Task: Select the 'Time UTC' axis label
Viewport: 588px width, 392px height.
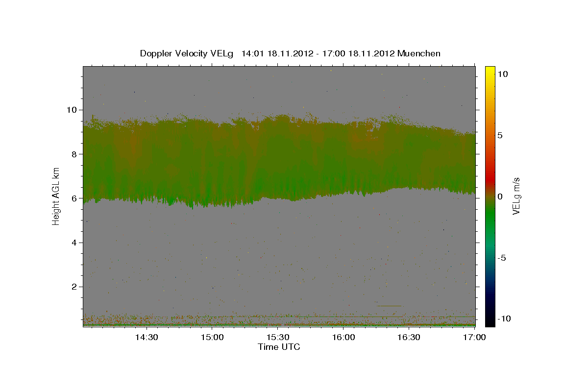Action: [279, 347]
